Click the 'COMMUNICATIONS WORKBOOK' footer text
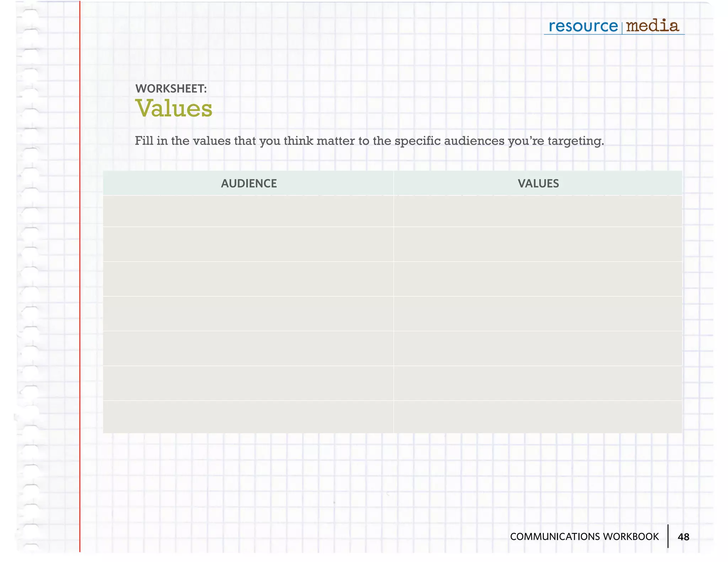Screen dimensions: 728x562 584,536
